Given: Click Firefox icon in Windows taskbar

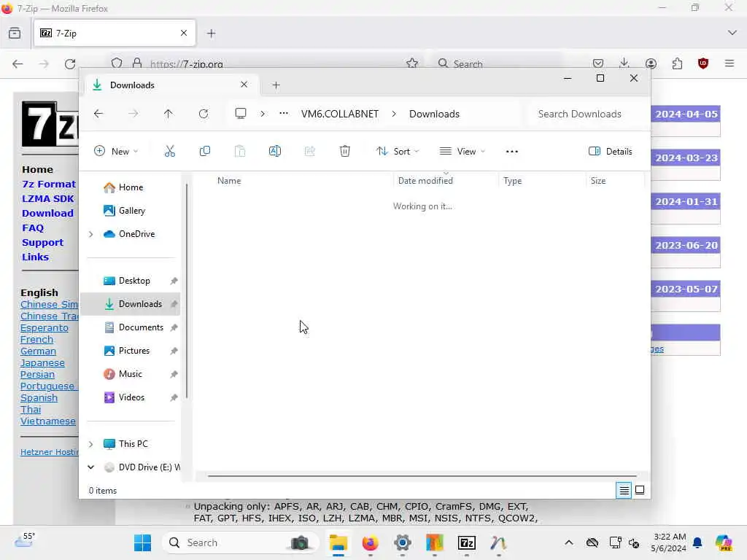Looking at the screenshot, I should [x=370, y=542].
